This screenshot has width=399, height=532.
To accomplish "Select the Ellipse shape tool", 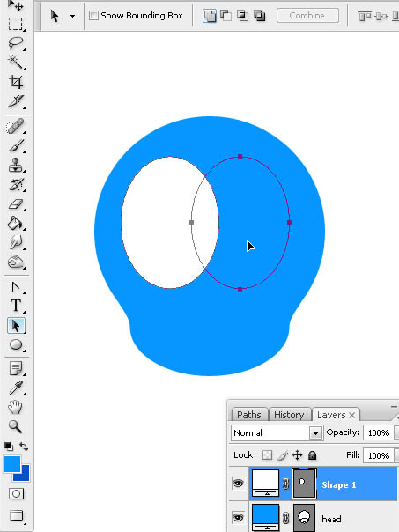I will 16,344.
